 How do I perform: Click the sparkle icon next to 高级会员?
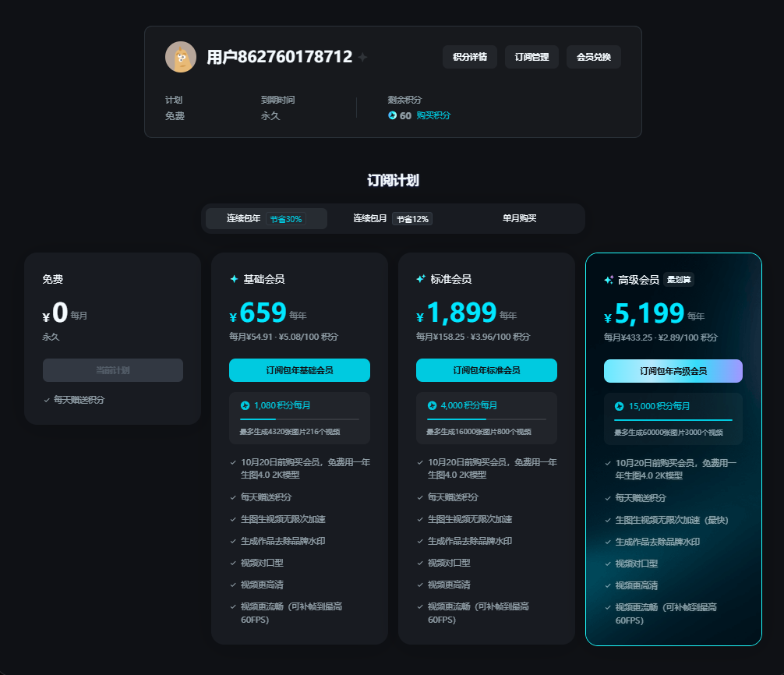[609, 280]
